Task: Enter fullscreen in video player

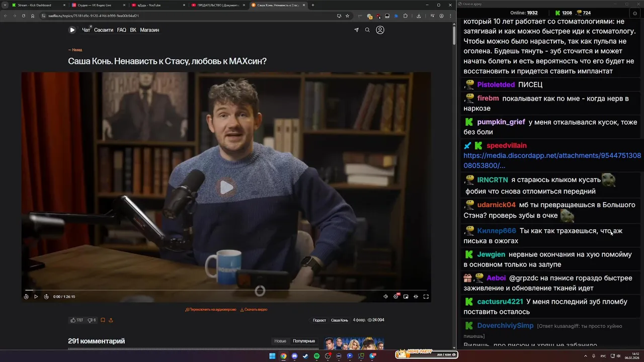Action: [x=426, y=297]
